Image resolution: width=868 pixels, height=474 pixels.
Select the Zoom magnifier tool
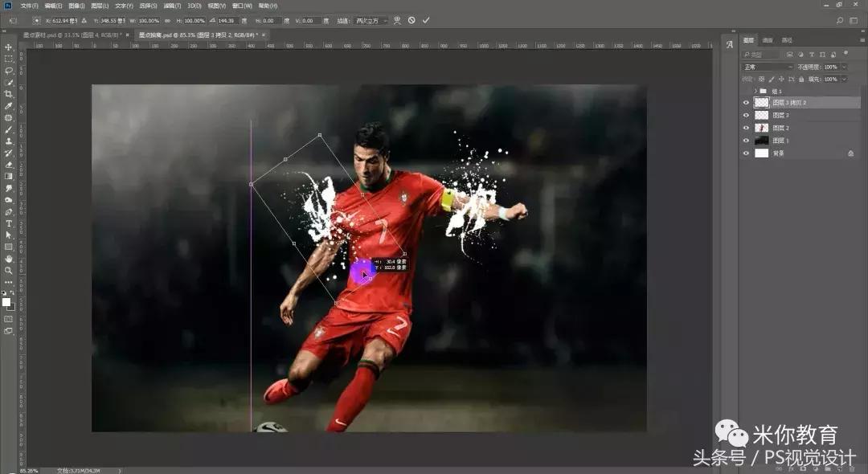coord(9,270)
